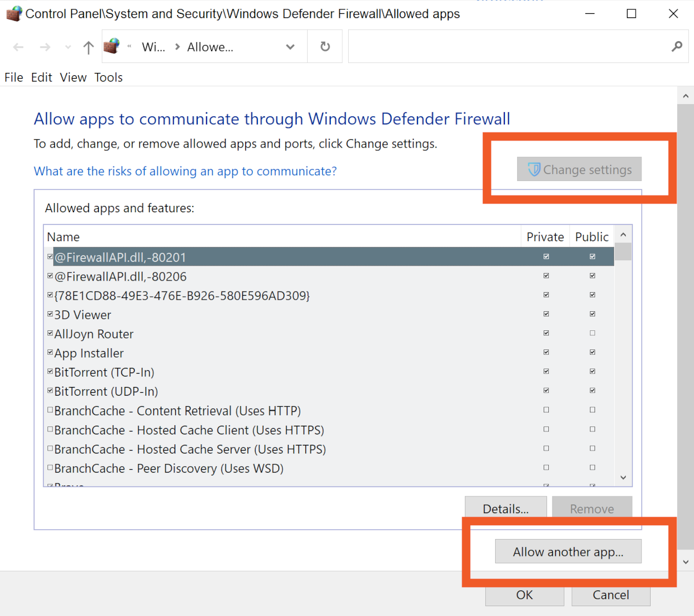Go up one folder level
Viewport: 694px width, 616px height.
click(x=88, y=47)
